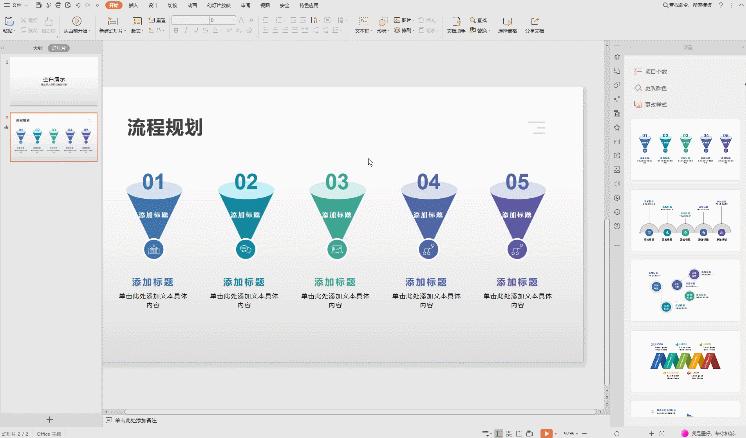Toggle Italic formatting

[x=186, y=30]
